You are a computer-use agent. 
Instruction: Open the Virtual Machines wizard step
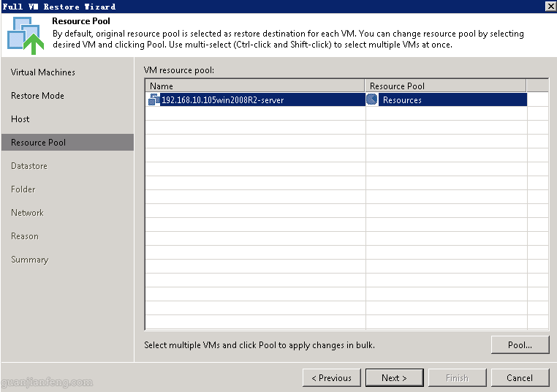point(43,72)
